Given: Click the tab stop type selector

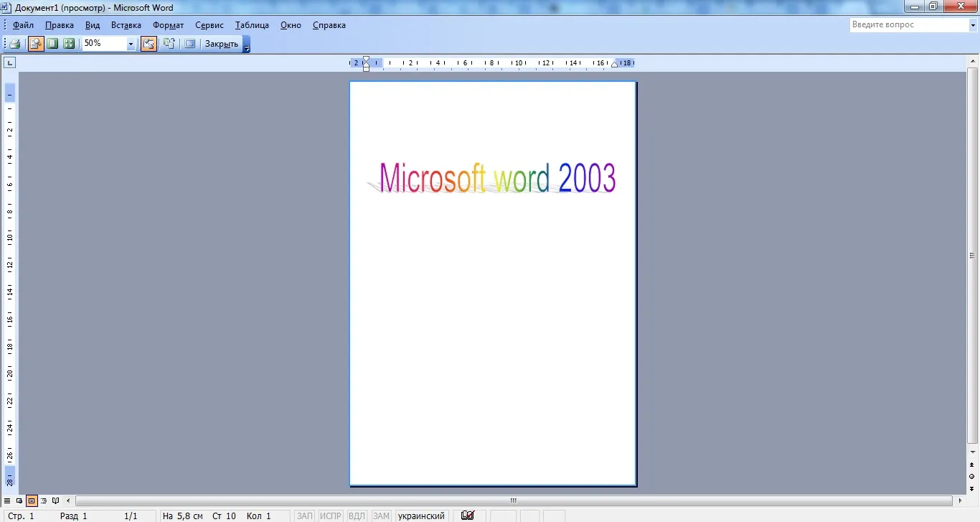Looking at the screenshot, I should (9, 63).
